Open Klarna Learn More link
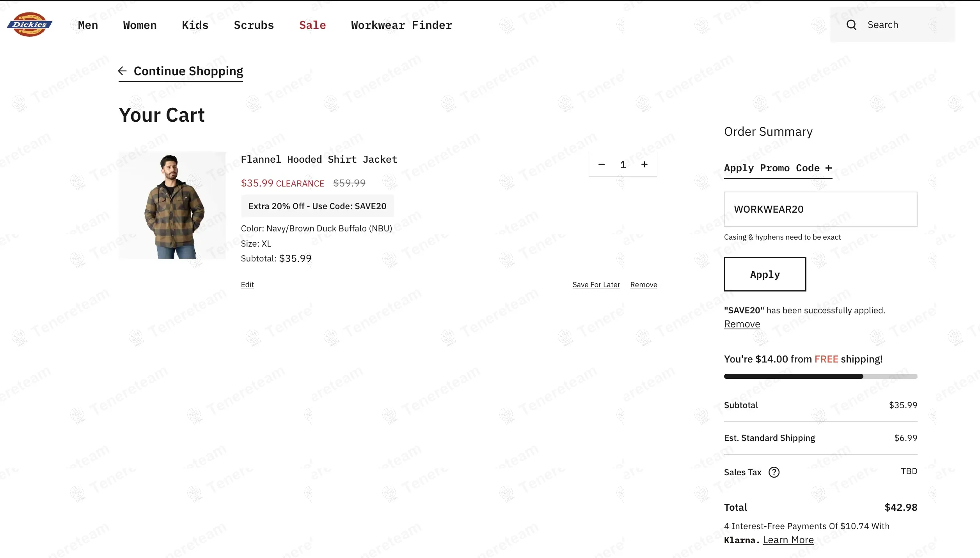Image resolution: width=980 pixels, height=558 pixels. click(x=788, y=540)
